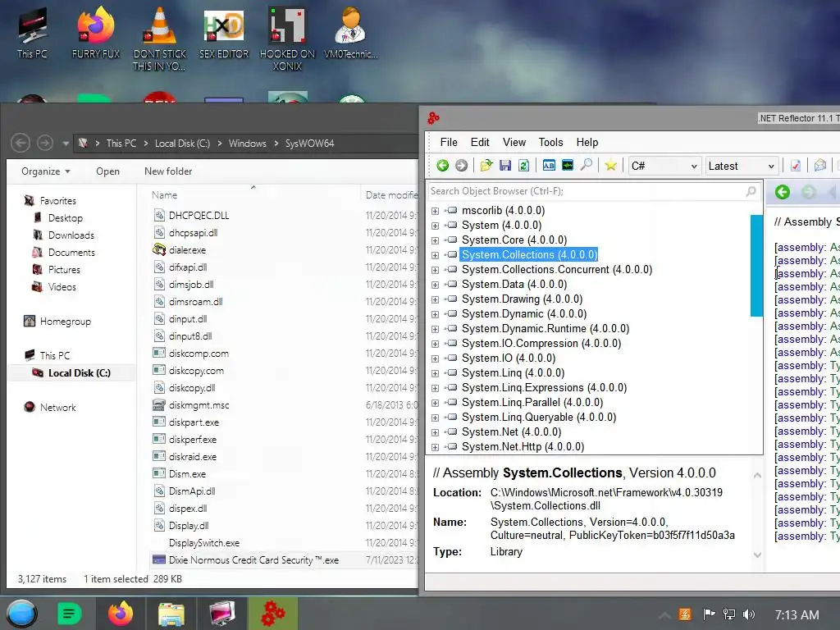Expand the System.Collections (4.0.0.0) node
Image resolution: width=840 pixels, height=630 pixels.
click(435, 255)
